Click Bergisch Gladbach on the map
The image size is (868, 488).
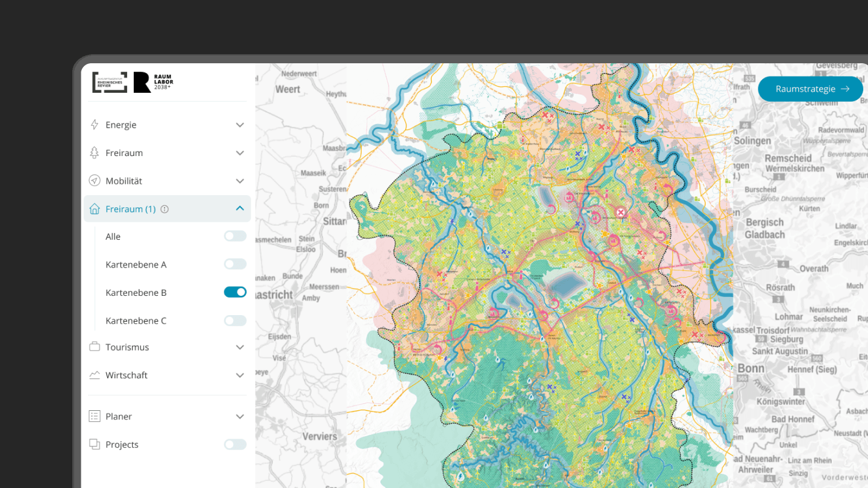click(765, 229)
